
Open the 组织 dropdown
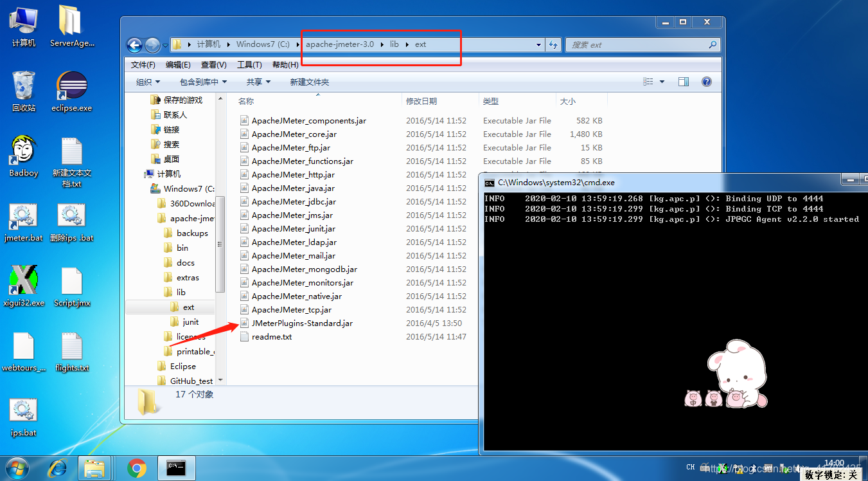148,82
